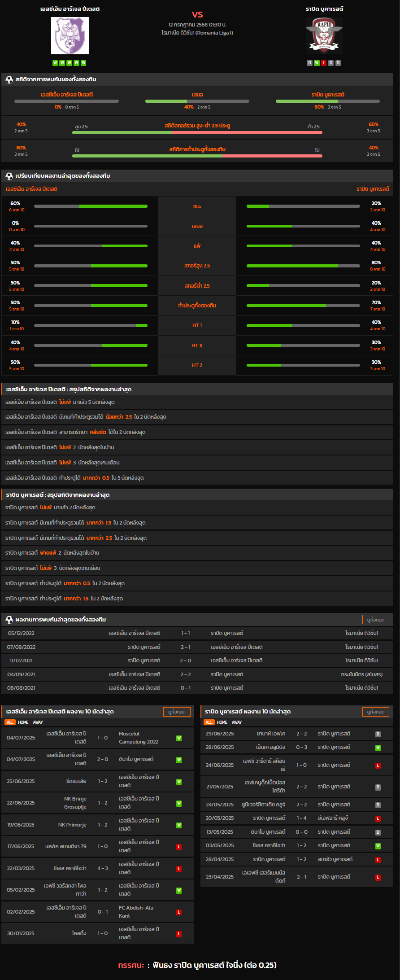Click the 08/08/2021 head-to-head match row
This screenshot has width=400, height=980.
(197, 688)
